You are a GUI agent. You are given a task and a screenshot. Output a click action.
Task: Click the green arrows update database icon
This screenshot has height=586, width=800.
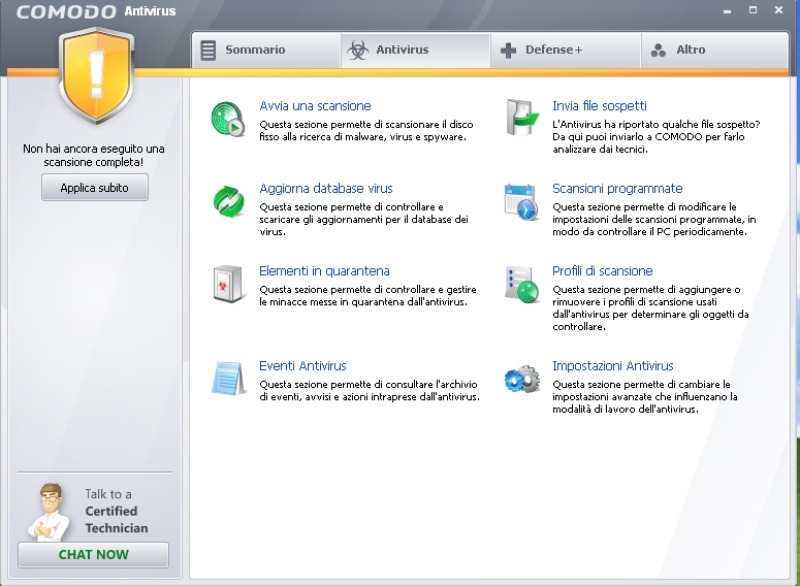[229, 201]
